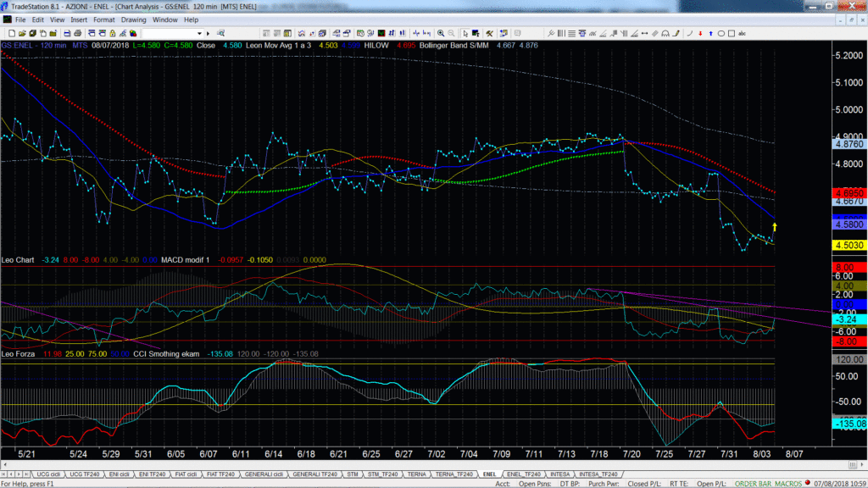868x488 pixels.
Task: Switch to the STM tab
Action: coord(352,474)
